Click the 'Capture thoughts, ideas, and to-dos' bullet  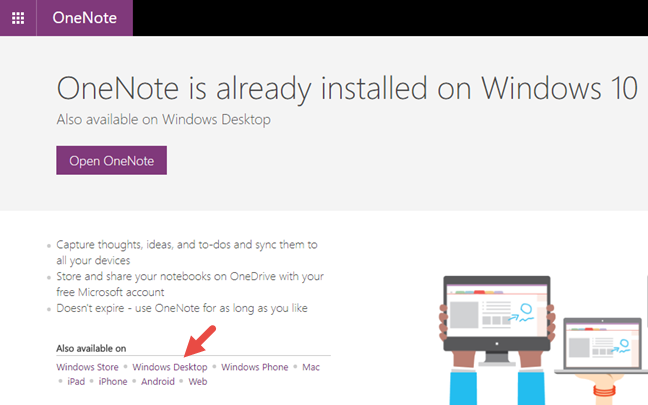click(187, 253)
